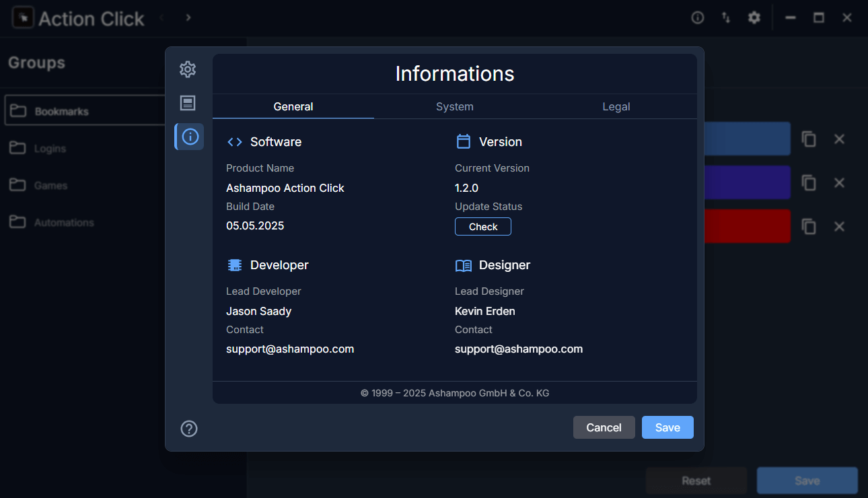Click Save in the Informations dialog

[667, 427]
